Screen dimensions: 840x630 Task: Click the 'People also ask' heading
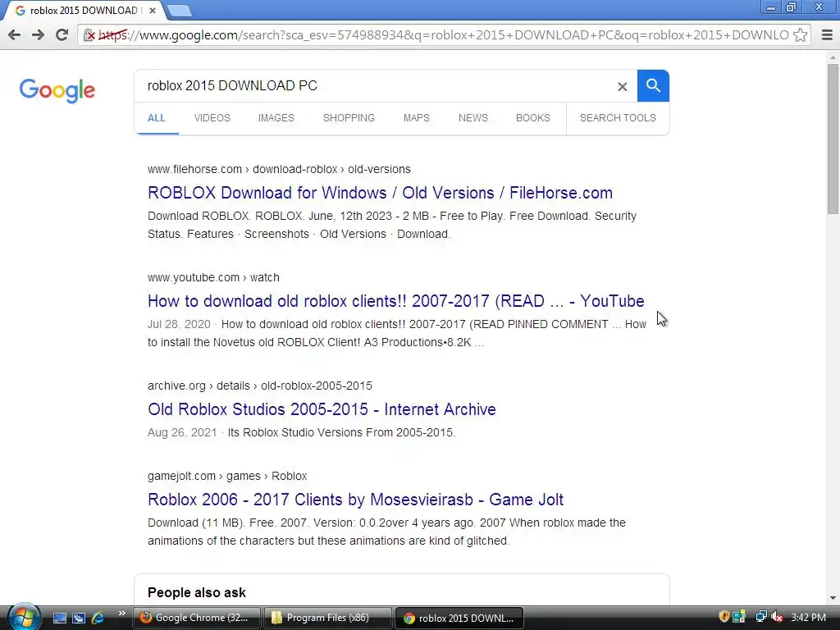pyautogui.click(x=197, y=592)
